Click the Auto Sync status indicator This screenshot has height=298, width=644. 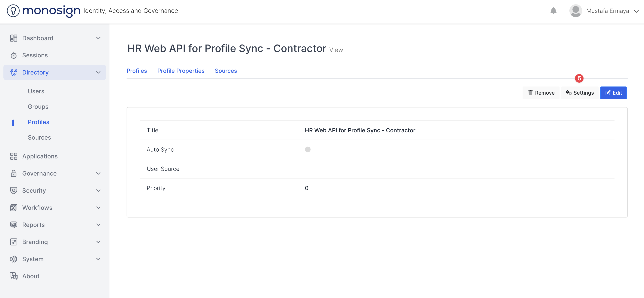[307, 149]
